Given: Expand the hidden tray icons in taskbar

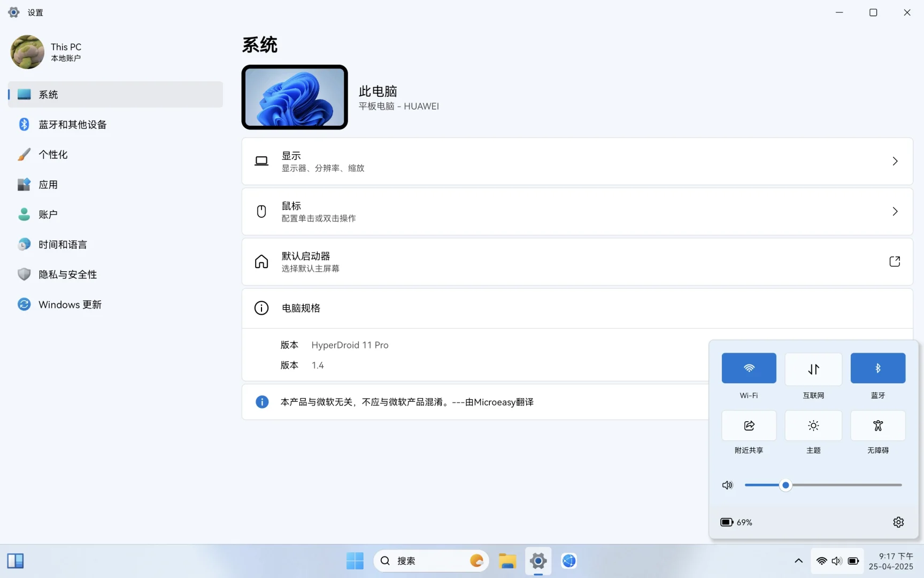Looking at the screenshot, I should pyautogui.click(x=798, y=561).
